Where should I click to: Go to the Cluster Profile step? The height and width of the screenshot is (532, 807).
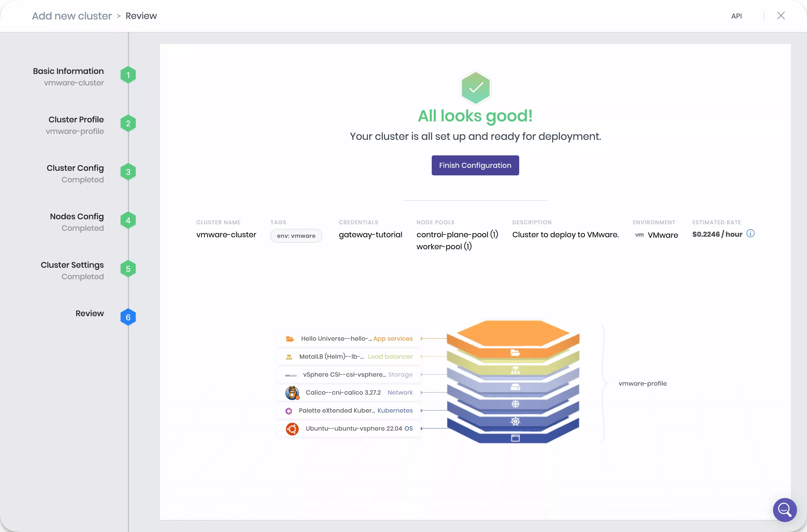tap(76, 119)
